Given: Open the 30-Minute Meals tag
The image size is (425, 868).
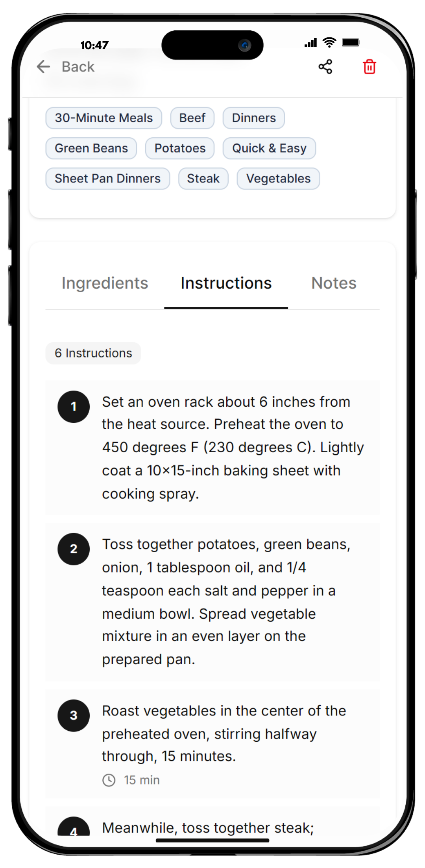Looking at the screenshot, I should point(103,118).
